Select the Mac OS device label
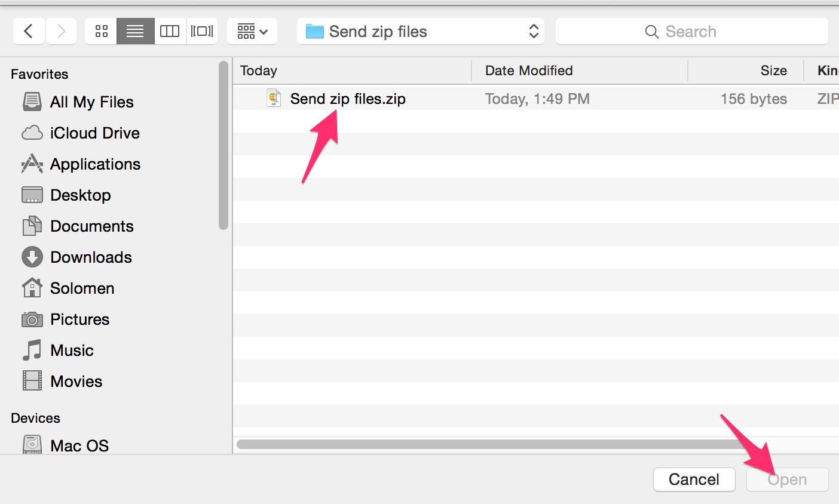Image resolution: width=839 pixels, height=504 pixels. tap(79, 446)
